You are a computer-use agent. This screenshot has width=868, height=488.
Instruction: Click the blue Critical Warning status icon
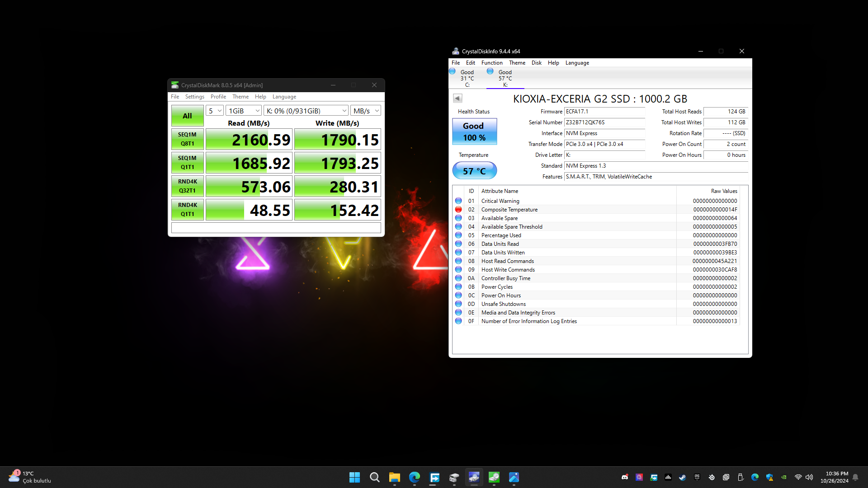tap(458, 201)
